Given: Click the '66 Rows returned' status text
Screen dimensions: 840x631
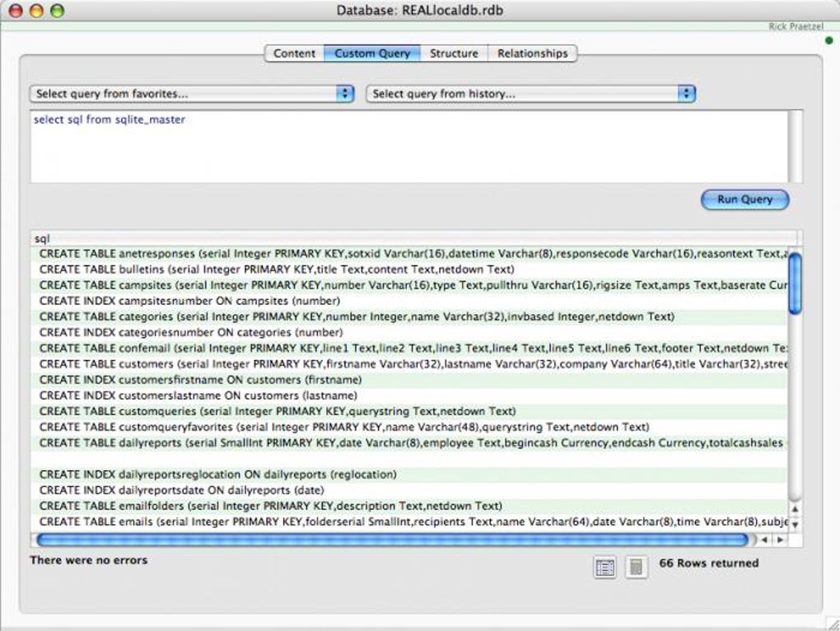Looking at the screenshot, I should 709,563.
